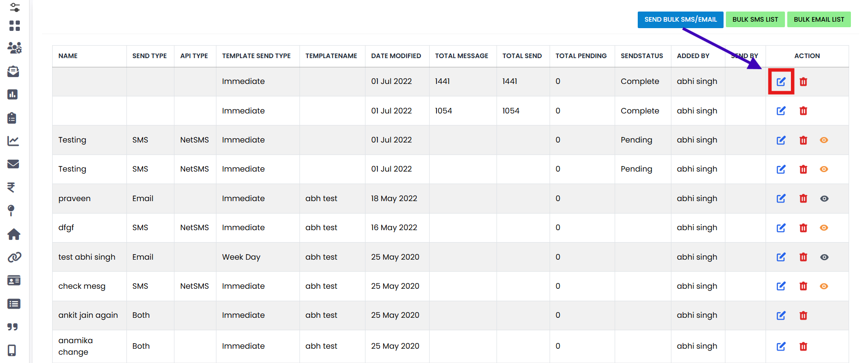Open the clipboard list icon in sidebar
868x363 pixels.
point(12,118)
